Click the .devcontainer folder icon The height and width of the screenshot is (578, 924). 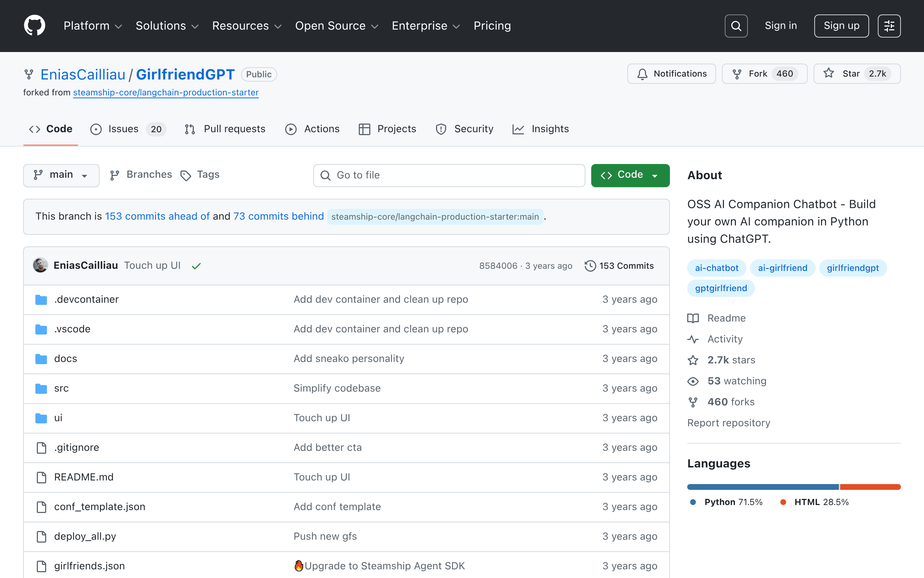pos(41,300)
